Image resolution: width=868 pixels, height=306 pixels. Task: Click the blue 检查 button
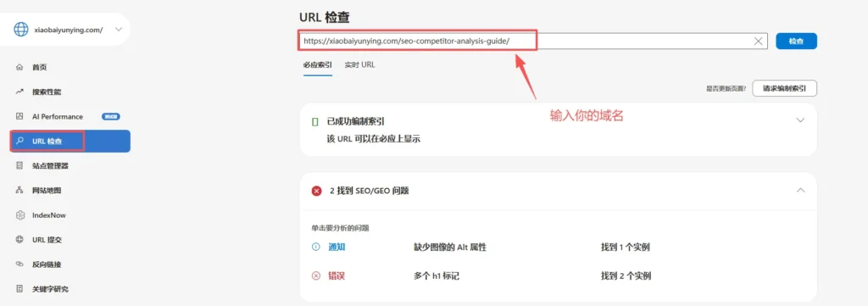(x=796, y=41)
